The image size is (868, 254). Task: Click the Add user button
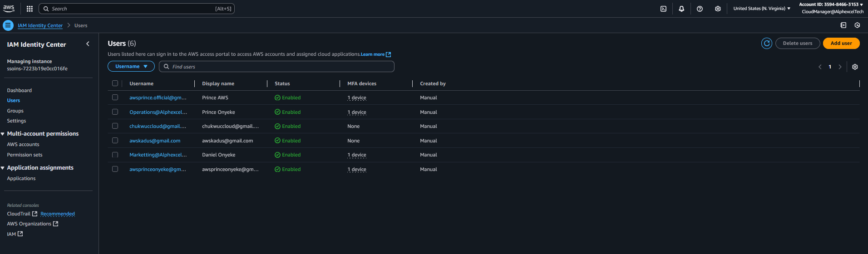pos(841,43)
